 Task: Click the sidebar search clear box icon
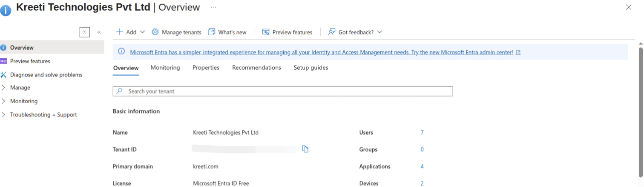[85, 32]
